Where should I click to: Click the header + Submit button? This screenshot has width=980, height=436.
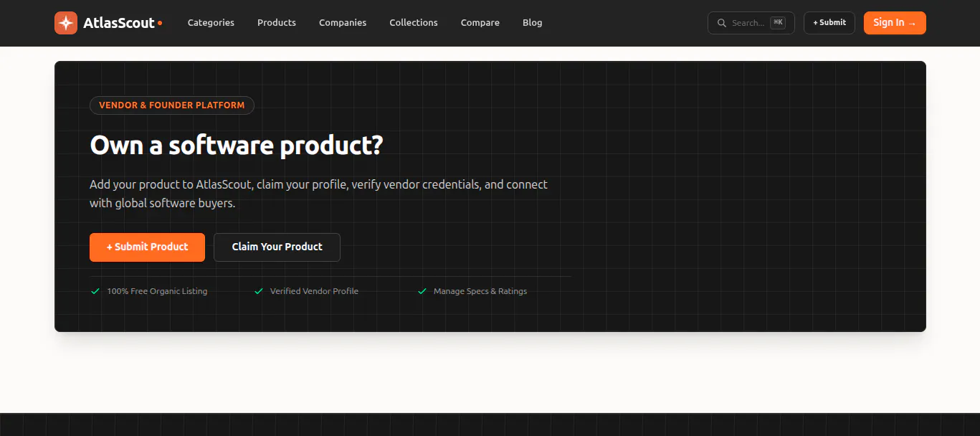[x=829, y=23]
